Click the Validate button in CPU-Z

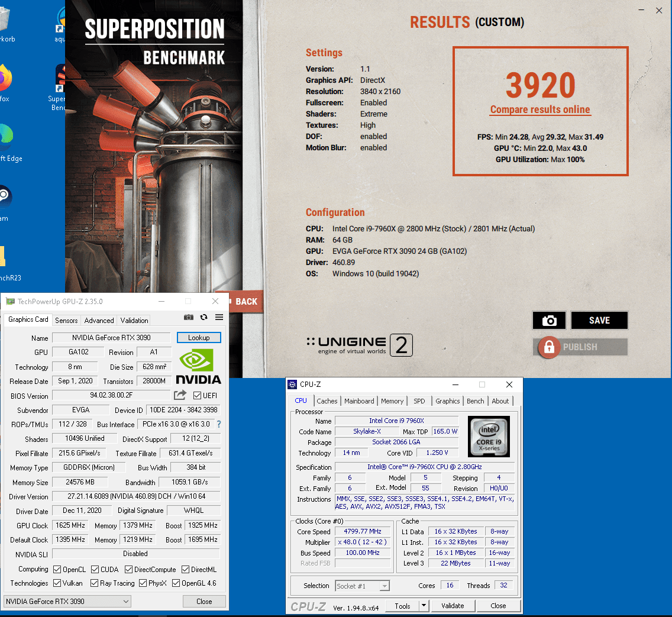(453, 605)
